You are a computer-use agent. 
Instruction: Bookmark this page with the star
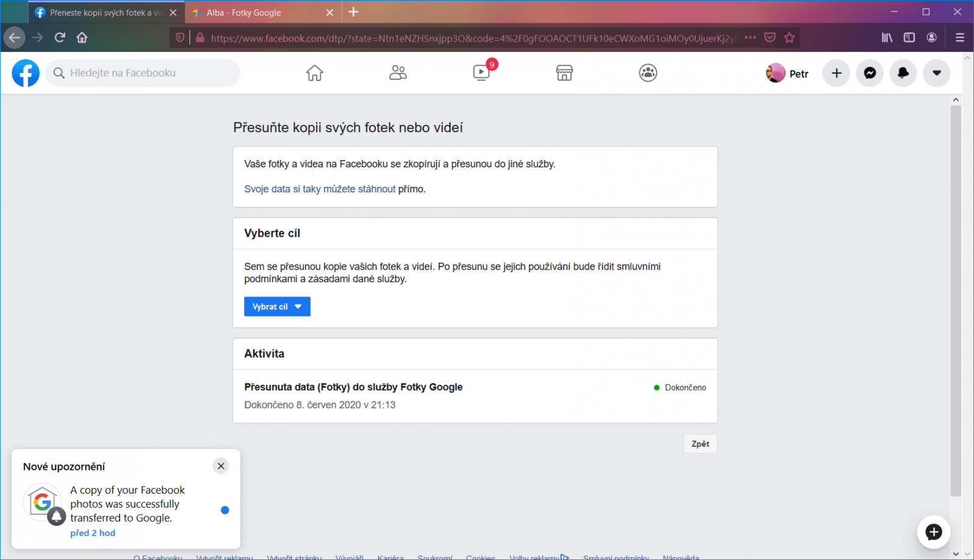pyautogui.click(x=790, y=38)
